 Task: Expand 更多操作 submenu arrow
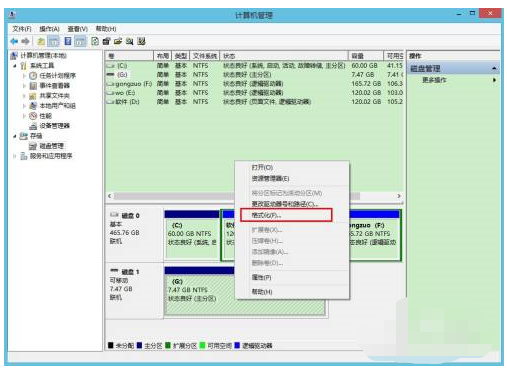click(x=494, y=80)
